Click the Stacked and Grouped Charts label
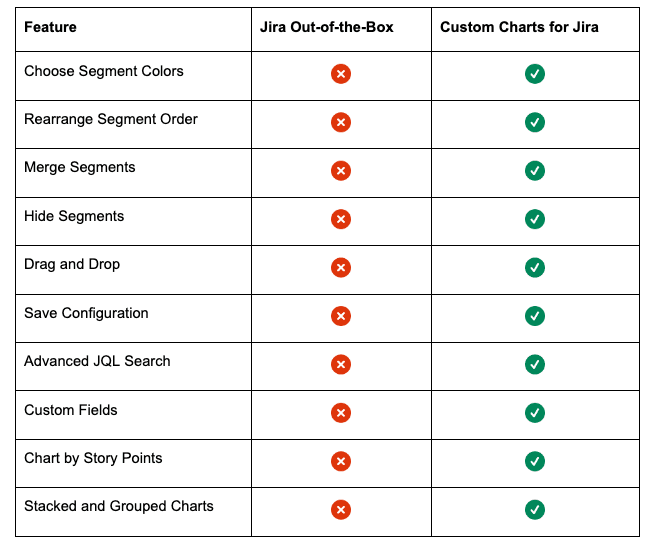 [x=119, y=506]
